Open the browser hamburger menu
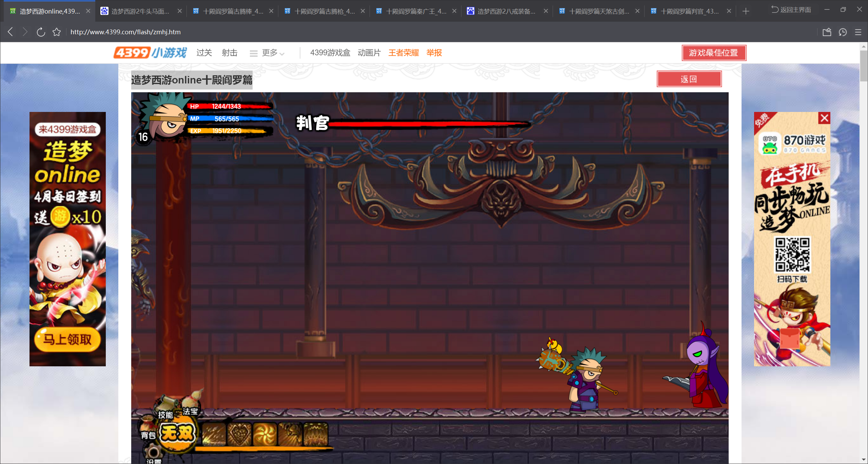Viewport: 868px width, 464px height. click(858, 32)
